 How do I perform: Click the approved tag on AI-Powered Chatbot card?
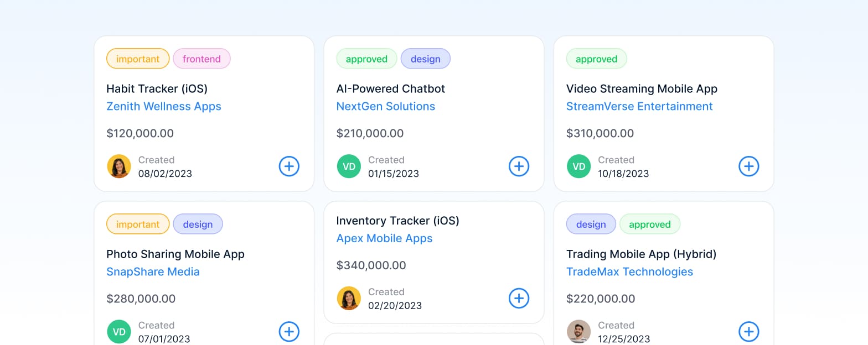[366, 59]
